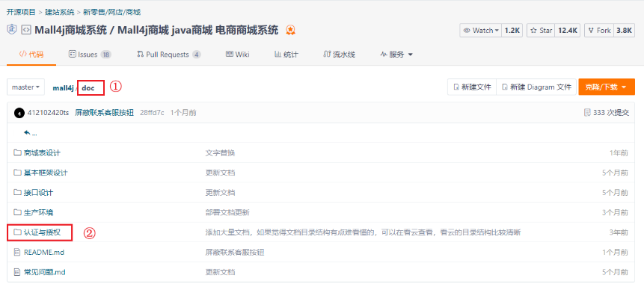Click the 4 badge on Pull Requests
The image size is (644, 284).
[x=196, y=54]
